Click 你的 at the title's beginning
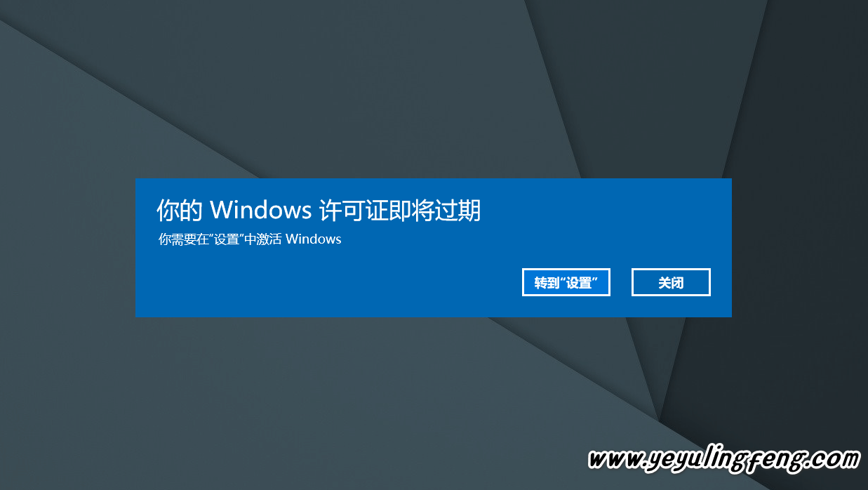This screenshot has height=490, width=868. pos(179,210)
